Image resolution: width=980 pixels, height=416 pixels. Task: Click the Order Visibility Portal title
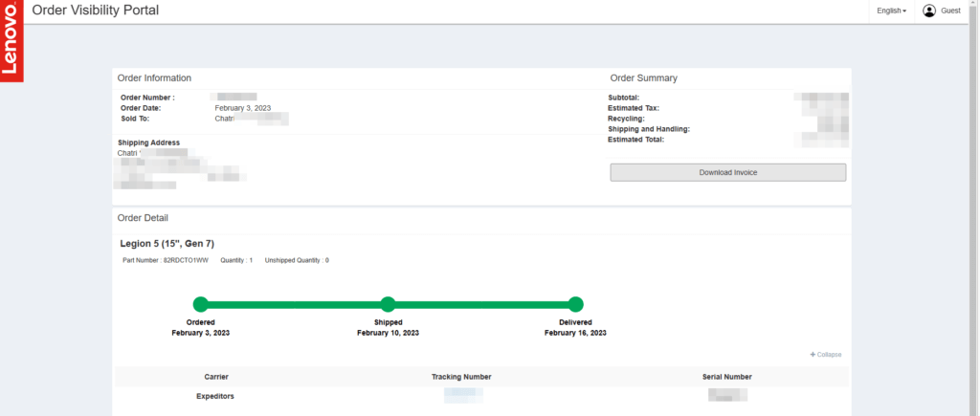point(96,10)
